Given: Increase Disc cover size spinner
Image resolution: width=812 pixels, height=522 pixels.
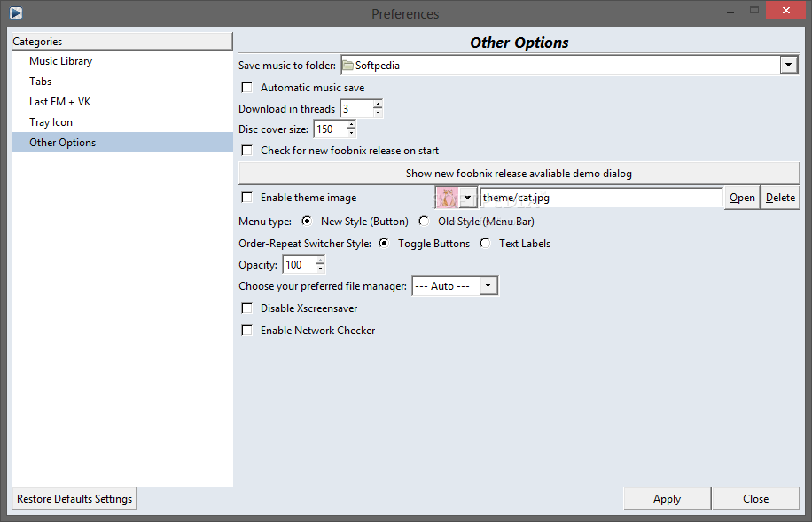Looking at the screenshot, I should coord(351,125).
